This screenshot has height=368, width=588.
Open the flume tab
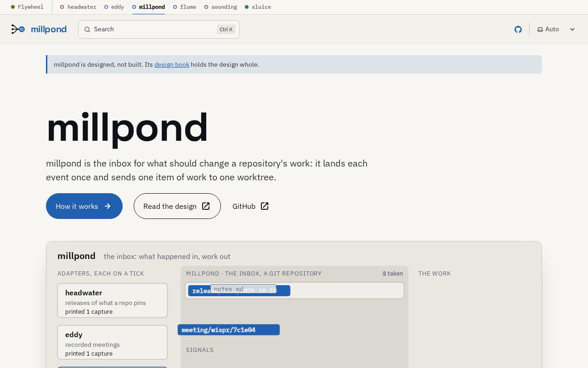pyautogui.click(x=185, y=7)
